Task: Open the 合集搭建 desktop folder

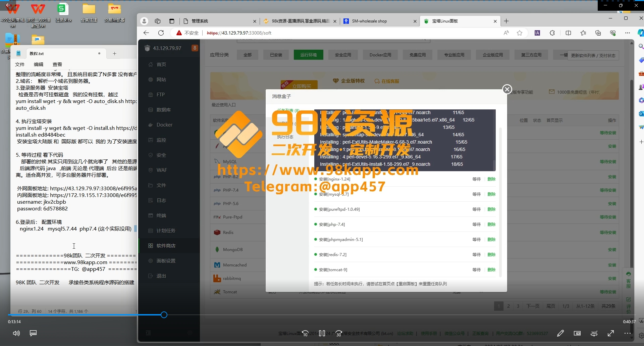Action: pyautogui.click(x=89, y=13)
